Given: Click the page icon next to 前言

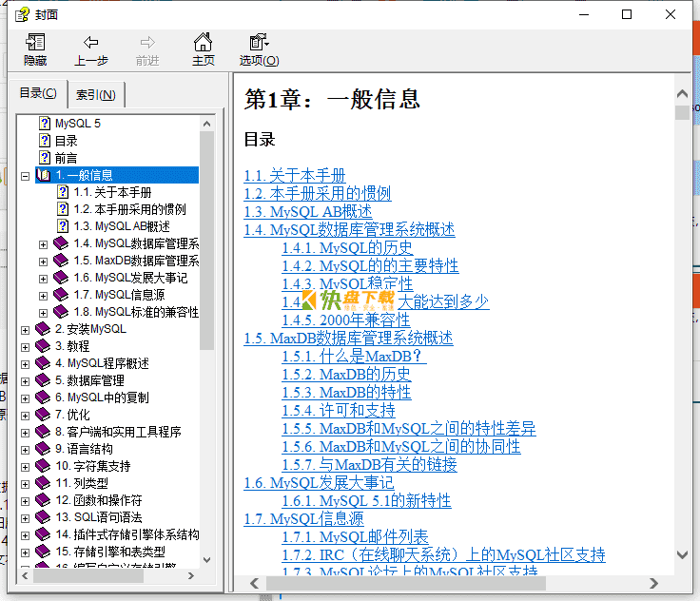Looking at the screenshot, I should pyautogui.click(x=44, y=158).
